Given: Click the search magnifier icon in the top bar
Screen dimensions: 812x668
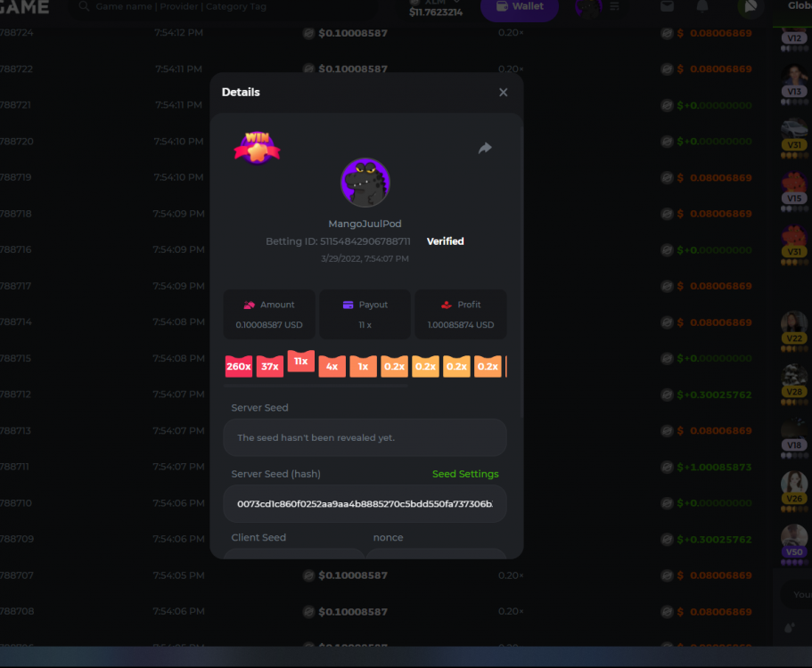Looking at the screenshot, I should 83,6.
